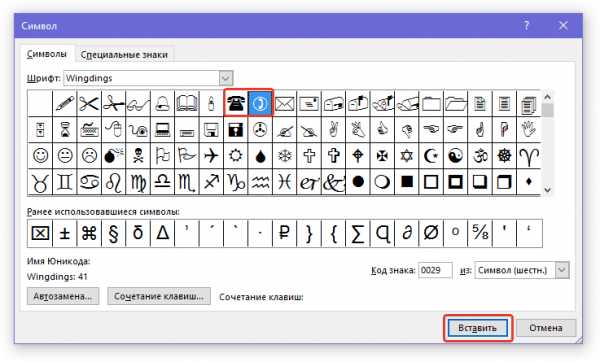Click the Отмена button
The height and width of the screenshot is (362, 600).
(546, 328)
